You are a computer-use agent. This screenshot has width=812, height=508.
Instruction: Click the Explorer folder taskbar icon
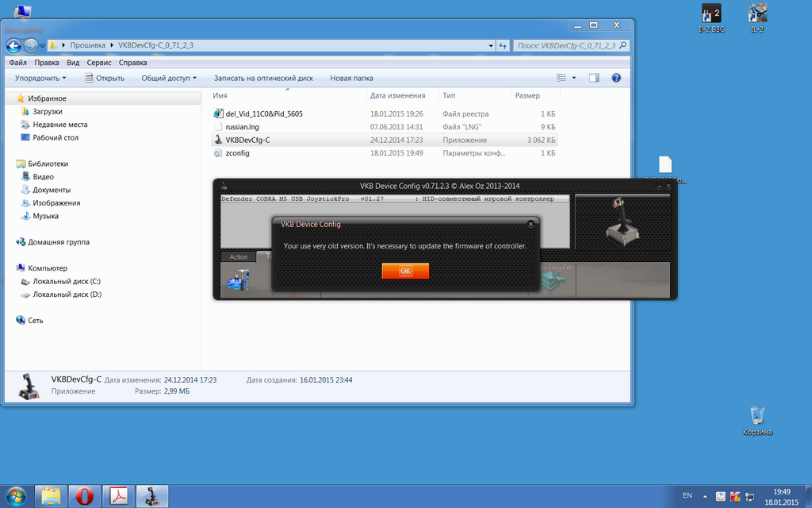51,497
